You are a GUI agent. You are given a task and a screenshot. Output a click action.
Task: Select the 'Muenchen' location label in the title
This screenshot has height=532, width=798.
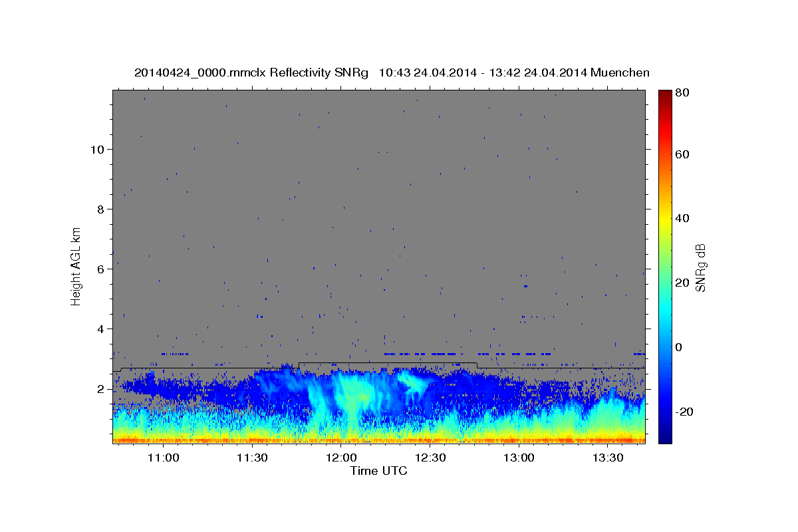pyautogui.click(x=620, y=72)
